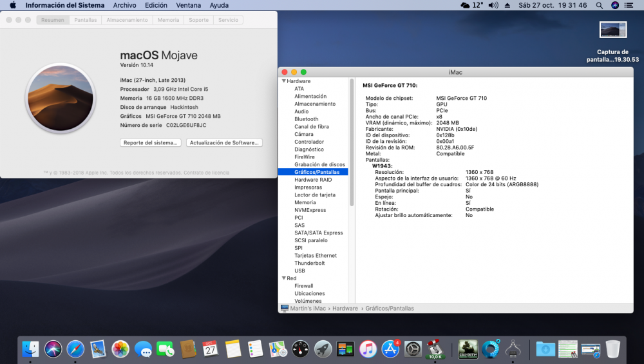Open Información del Sistema app menu
The height and width of the screenshot is (364, 644).
[x=65, y=5]
